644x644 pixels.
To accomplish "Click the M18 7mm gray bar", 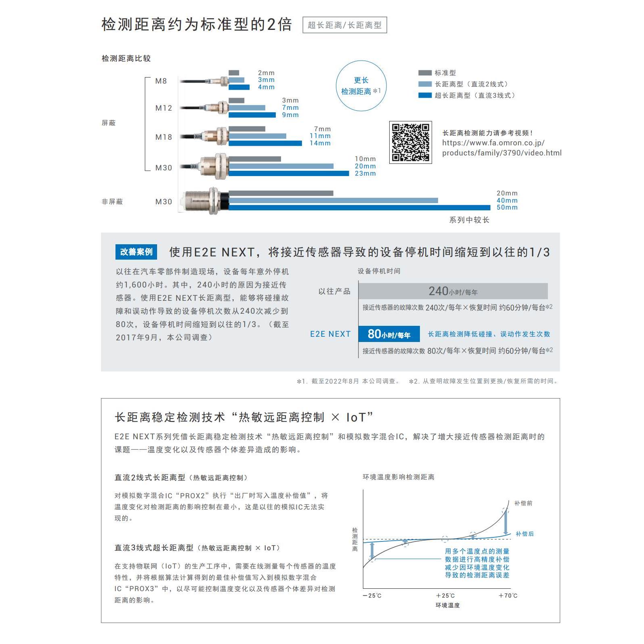I will tap(247, 129).
